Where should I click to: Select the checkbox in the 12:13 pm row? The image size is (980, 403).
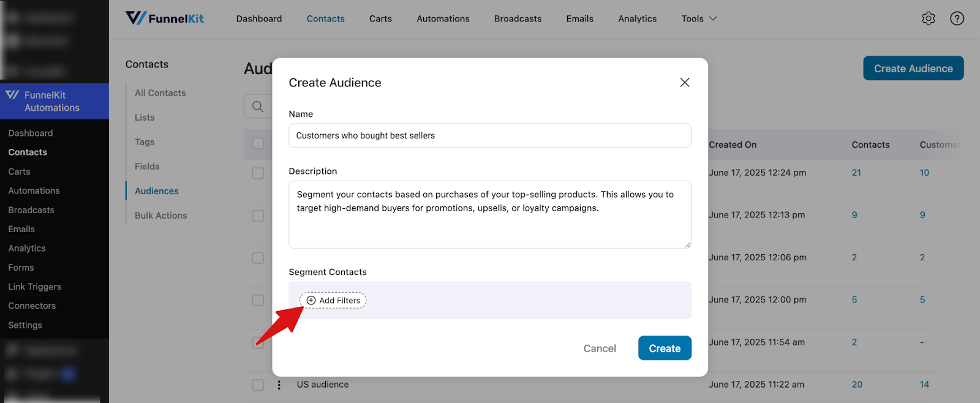tap(258, 216)
